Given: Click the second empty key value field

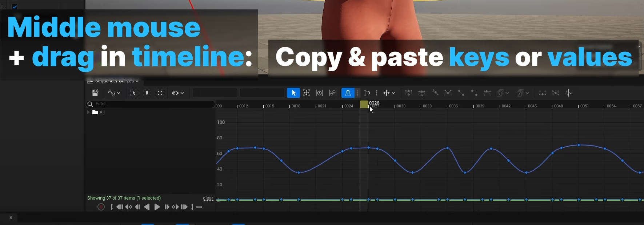Looking at the screenshot, I should pyautogui.click(x=262, y=93).
